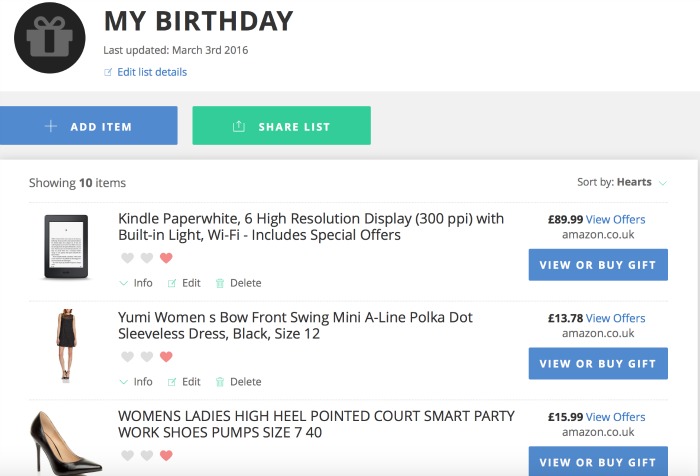Click the pencil icon beside Edit list details

pyautogui.click(x=108, y=72)
